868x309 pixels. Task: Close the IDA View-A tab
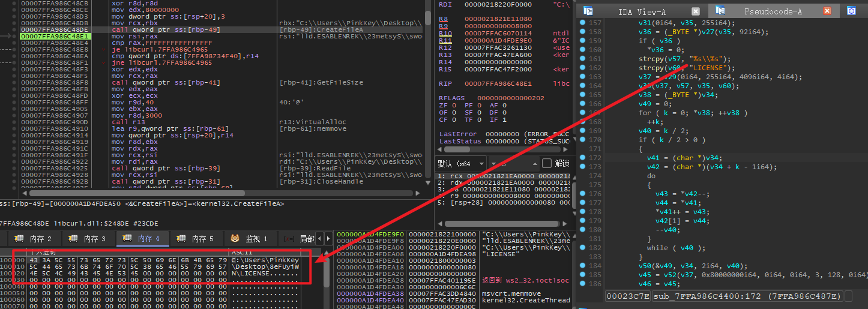[x=695, y=11]
